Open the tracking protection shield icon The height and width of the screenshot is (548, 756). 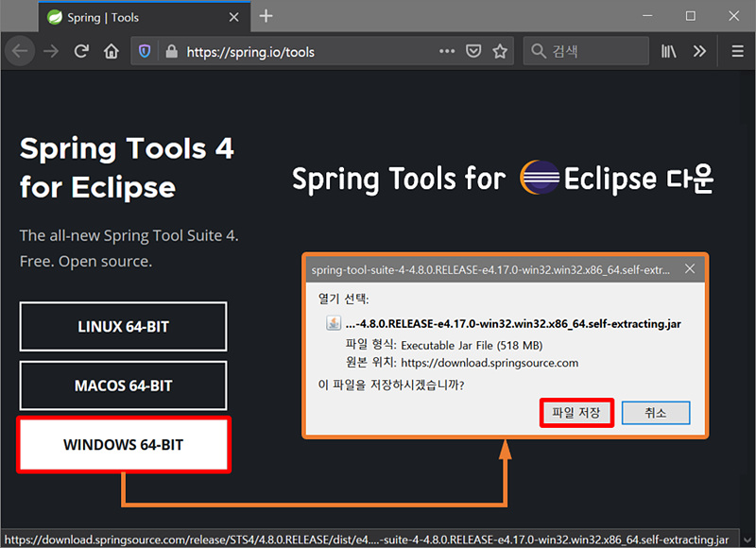click(145, 51)
